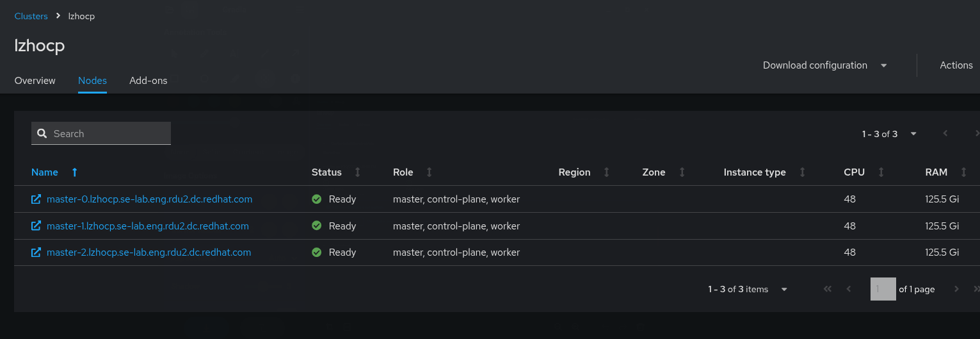This screenshot has width=980, height=339.
Task: Sort nodes using Role column sort icon
Action: point(430,172)
